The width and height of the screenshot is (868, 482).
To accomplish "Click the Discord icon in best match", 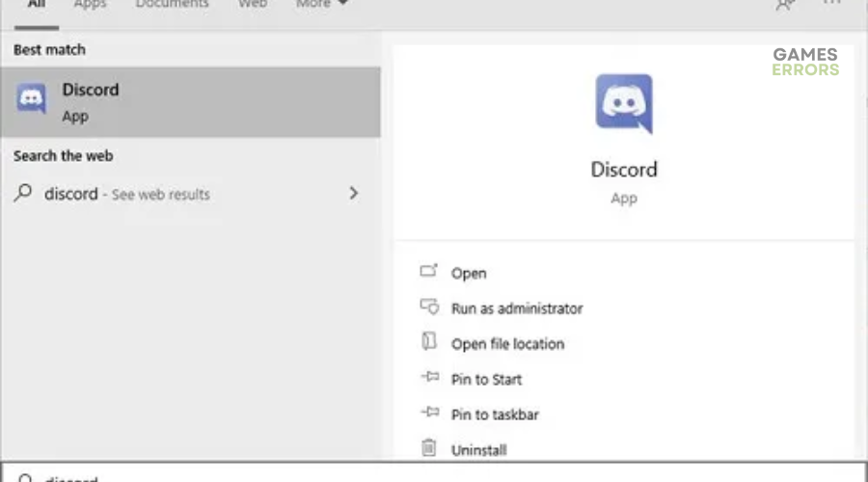I will tap(31, 98).
